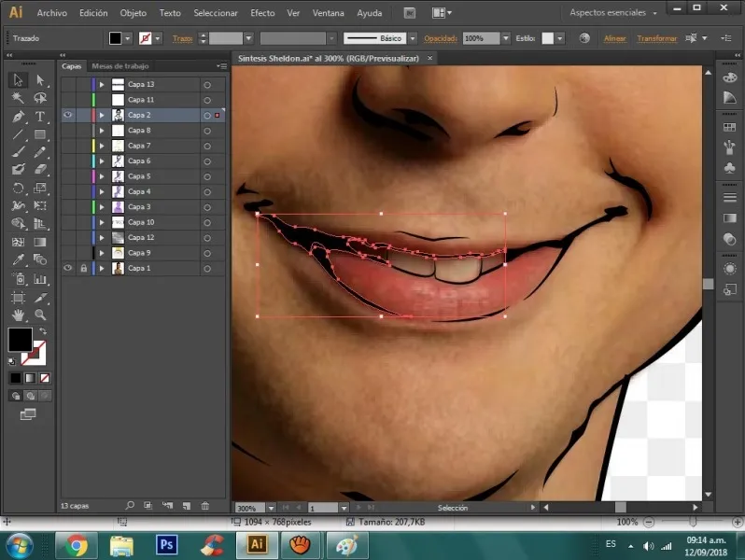Select the Direct Selection tool

[40, 80]
